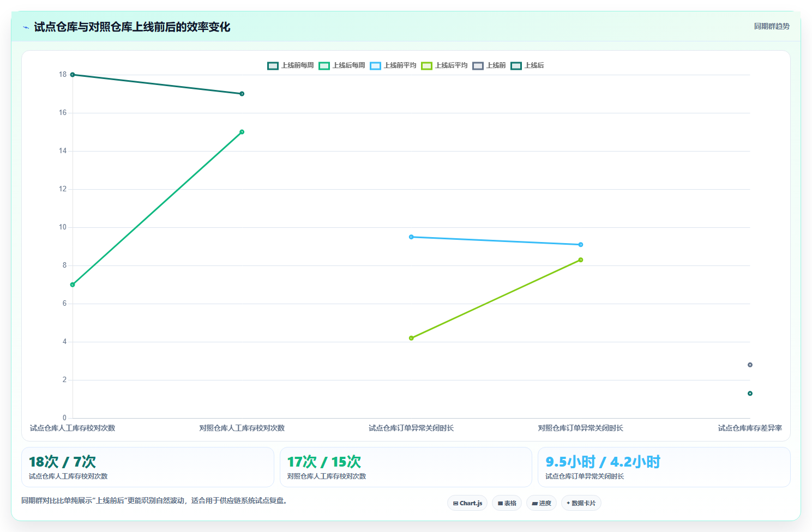Click the 对照仓库订单异常关闭时长 x-axis label
The image size is (812, 532).
click(581, 428)
